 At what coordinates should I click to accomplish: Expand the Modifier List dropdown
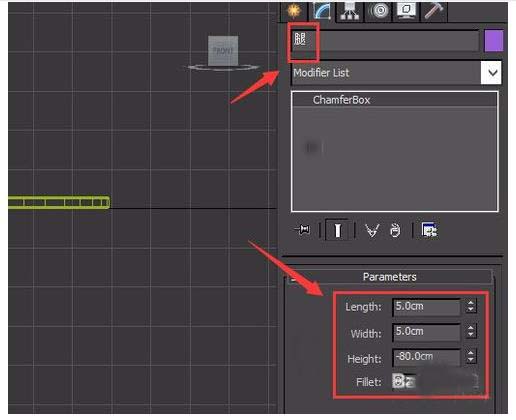(492, 73)
